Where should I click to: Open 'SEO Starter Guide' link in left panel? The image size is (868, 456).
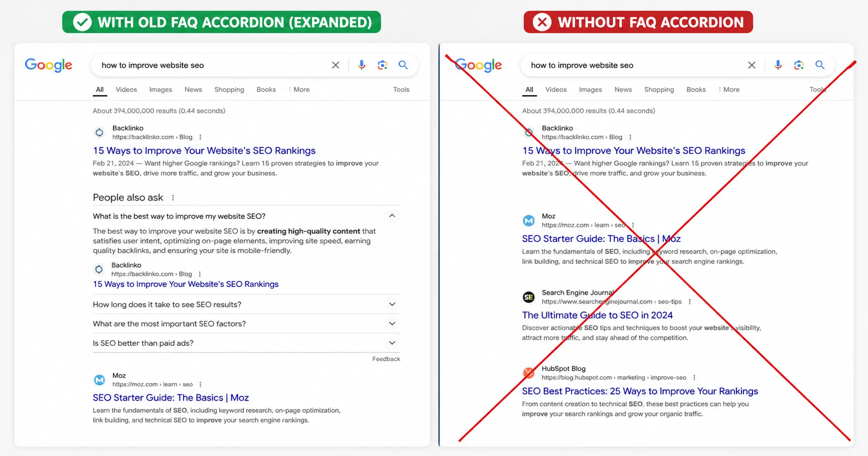pos(171,398)
